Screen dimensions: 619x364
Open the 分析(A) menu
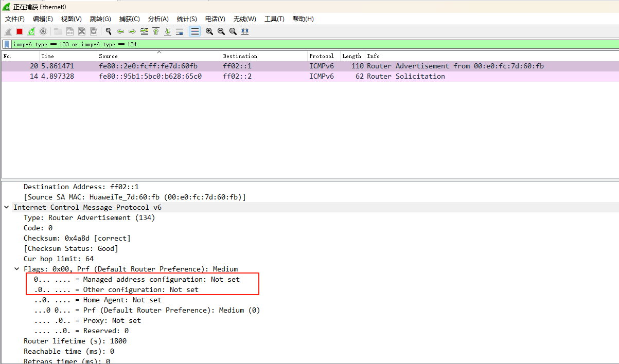158,19
